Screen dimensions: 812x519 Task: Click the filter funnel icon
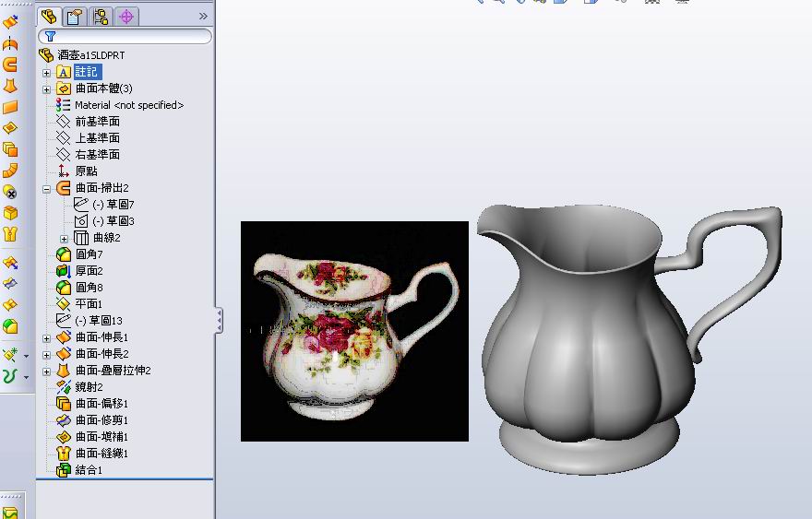50,36
